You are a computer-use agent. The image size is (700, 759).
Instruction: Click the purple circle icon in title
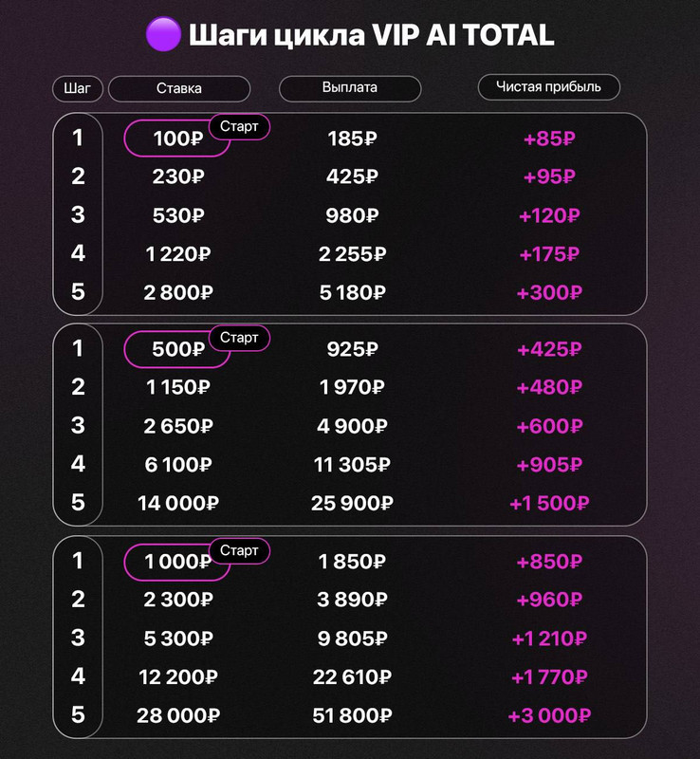(163, 34)
